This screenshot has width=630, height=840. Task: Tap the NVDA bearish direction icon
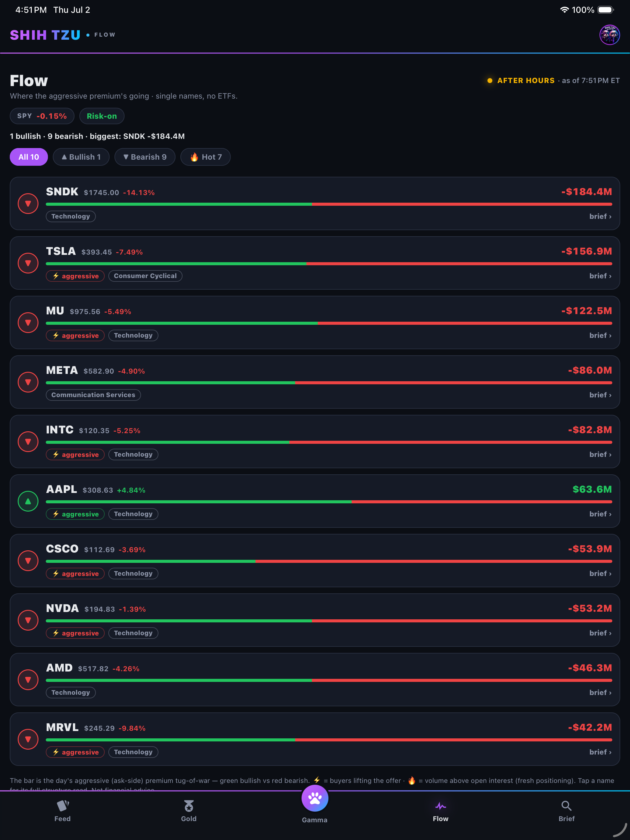[28, 620]
